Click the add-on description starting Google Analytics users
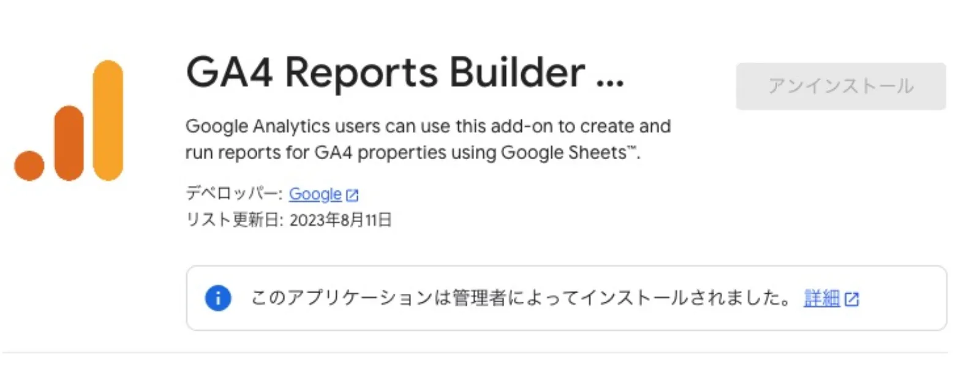The height and width of the screenshot is (374, 980). pyautogui.click(x=428, y=139)
